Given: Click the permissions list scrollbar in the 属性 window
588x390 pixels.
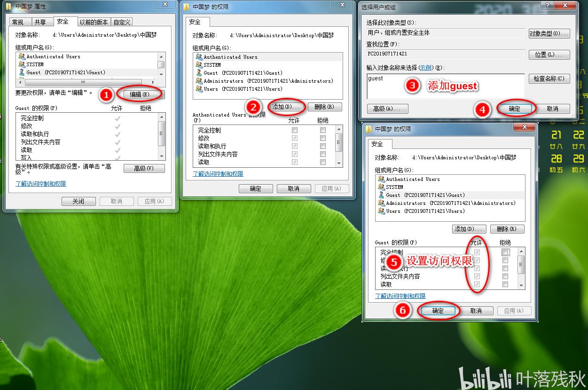Looking at the screenshot, I should (x=162, y=136).
